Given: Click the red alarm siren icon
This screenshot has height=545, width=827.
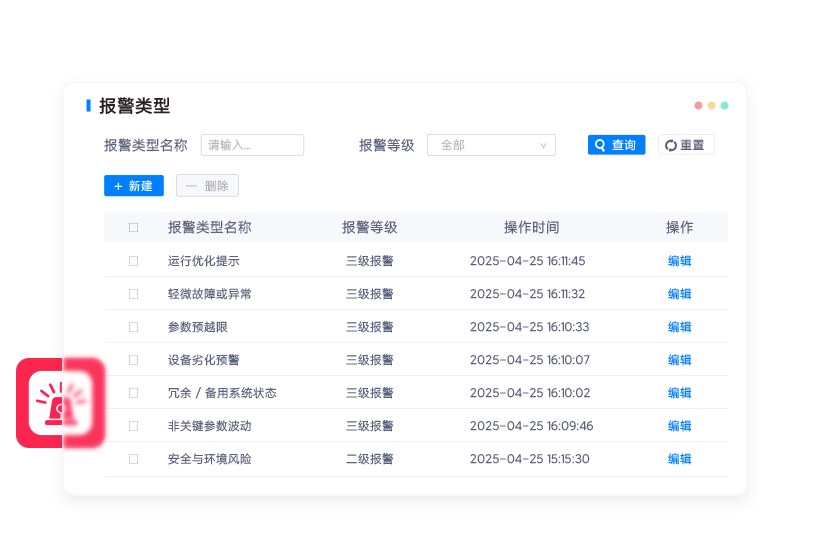Looking at the screenshot, I should tap(60, 403).
